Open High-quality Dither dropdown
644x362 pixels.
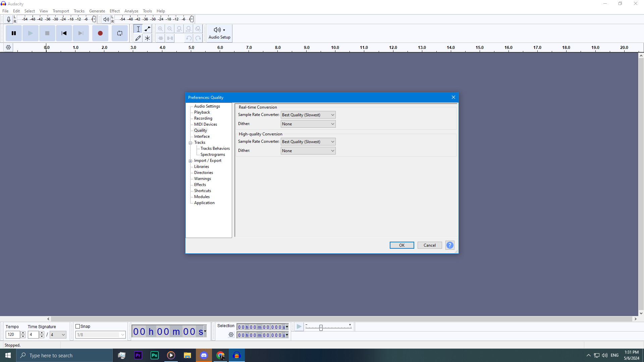click(x=308, y=151)
